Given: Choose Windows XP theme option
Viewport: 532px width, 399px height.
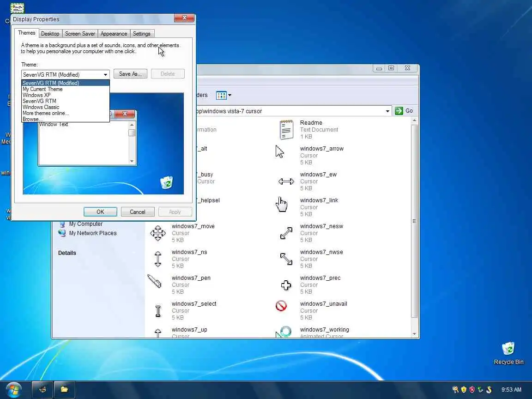Looking at the screenshot, I should coord(66,95).
